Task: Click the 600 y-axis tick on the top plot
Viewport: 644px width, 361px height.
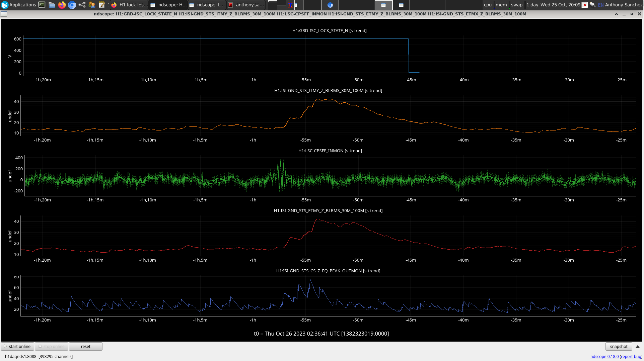Action: (x=18, y=39)
